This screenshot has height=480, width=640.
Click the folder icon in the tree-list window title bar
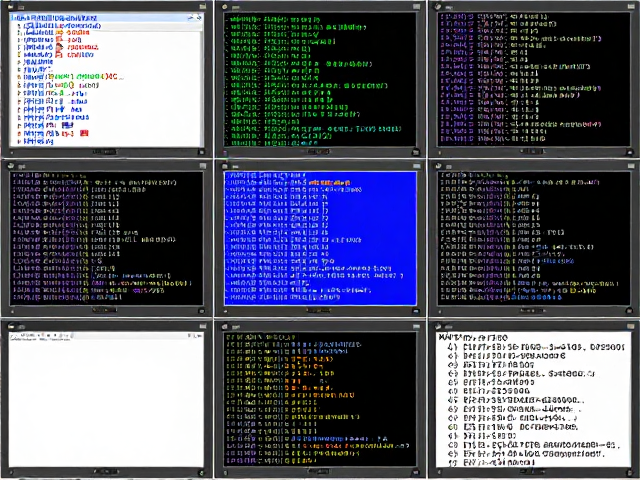point(11,7)
